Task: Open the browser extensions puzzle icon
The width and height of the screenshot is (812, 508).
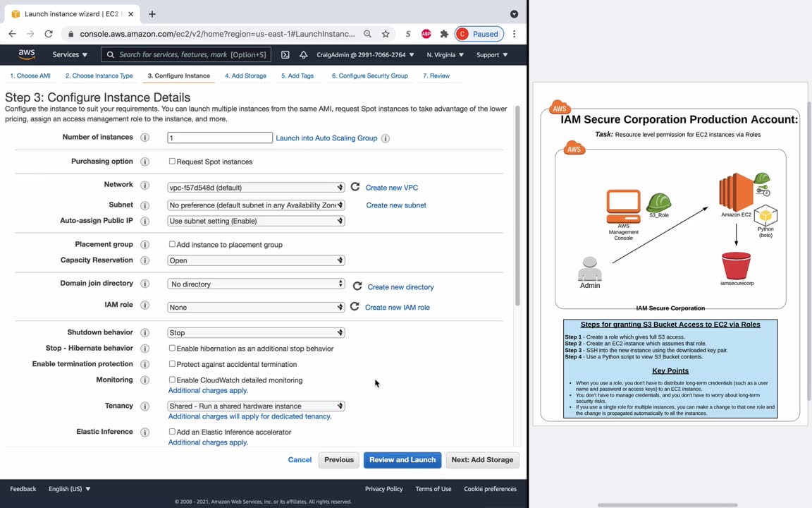Action: click(x=444, y=34)
